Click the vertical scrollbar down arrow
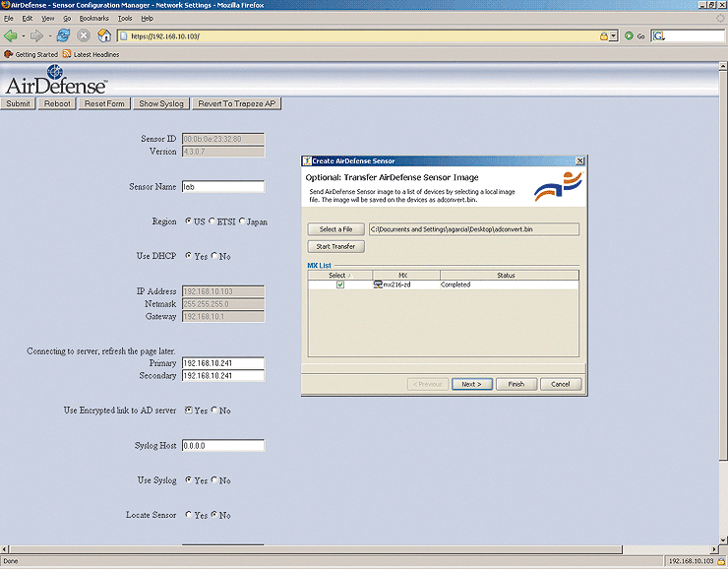The height and width of the screenshot is (569, 728). tap(723, 539)
